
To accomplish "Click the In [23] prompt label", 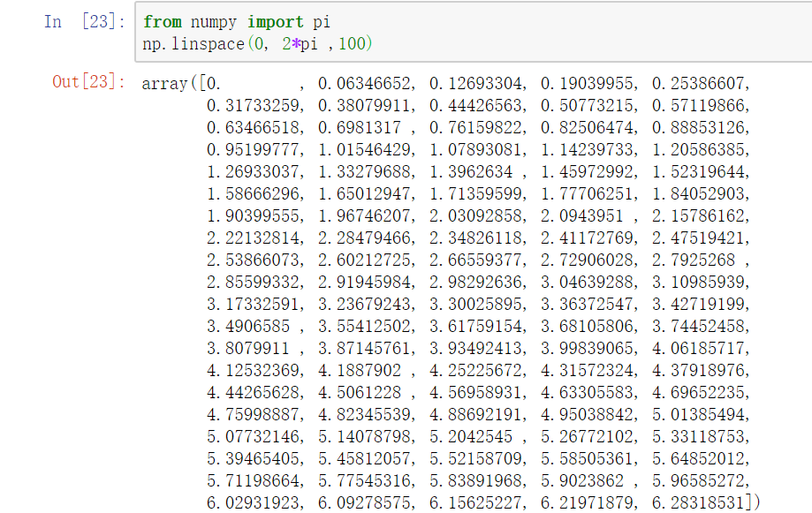I will click(x=85, y=22).
